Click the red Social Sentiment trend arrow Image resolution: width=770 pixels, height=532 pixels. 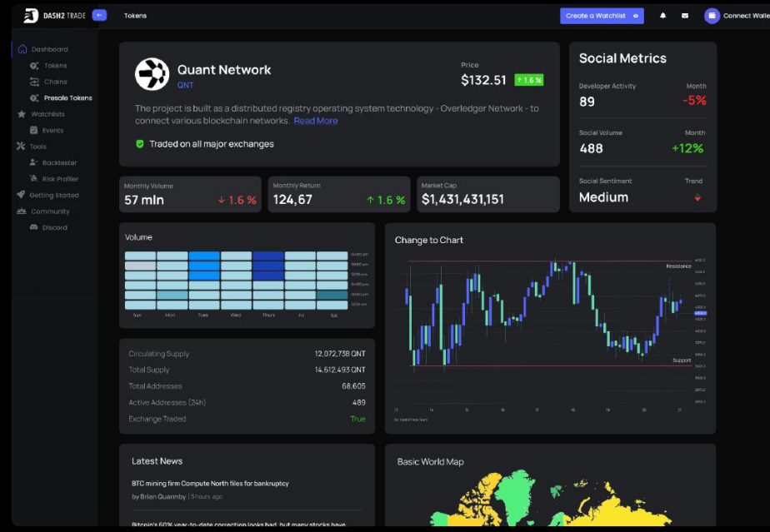pos(697,198)
